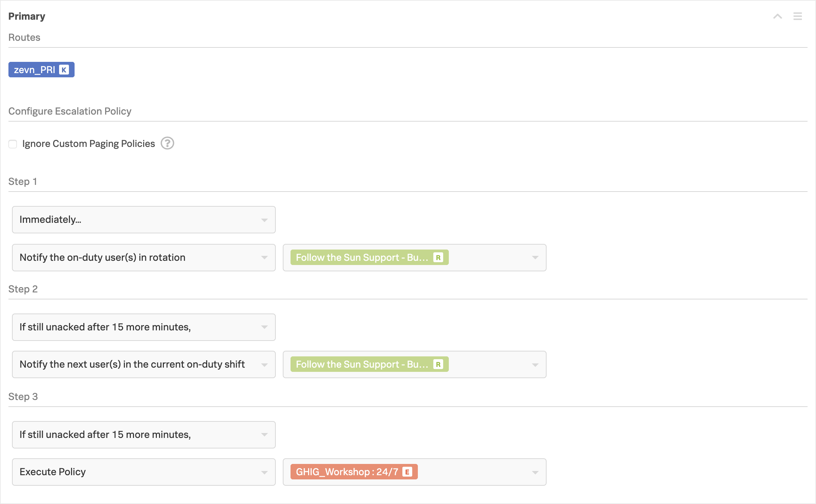
Task: Open Notify on-duty user(s) in rotation dropdown
Action: tap(144, 258)
